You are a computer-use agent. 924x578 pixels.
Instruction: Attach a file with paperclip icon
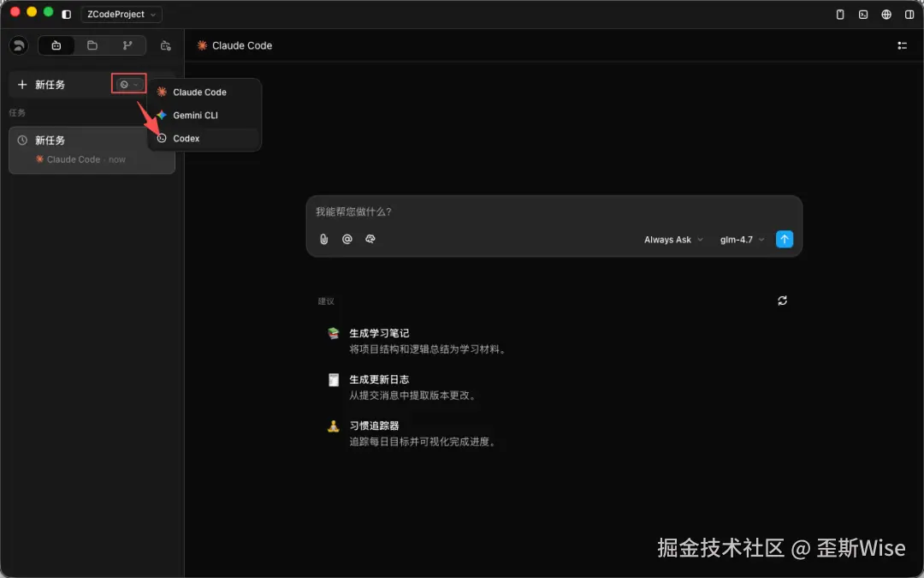[x=323, y=239]
